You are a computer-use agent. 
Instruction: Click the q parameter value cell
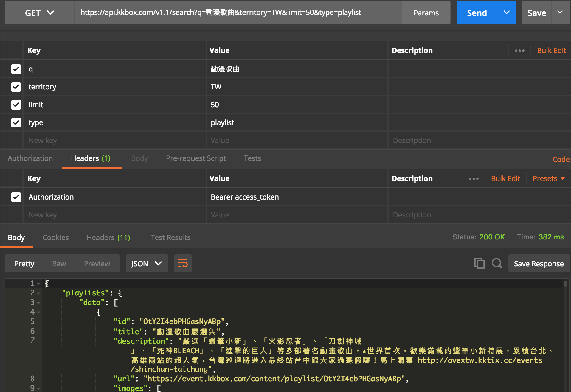[297, 69]
